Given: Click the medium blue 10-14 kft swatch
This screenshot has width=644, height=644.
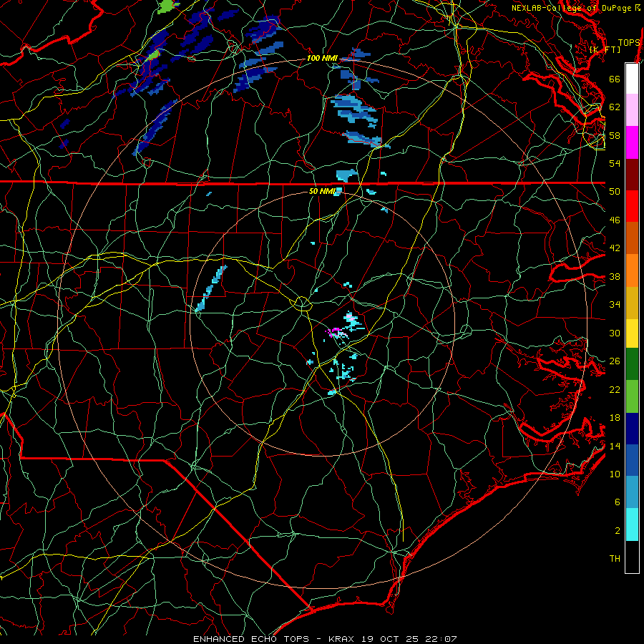Looking at the screenshot, I should [x=632, y=460].
